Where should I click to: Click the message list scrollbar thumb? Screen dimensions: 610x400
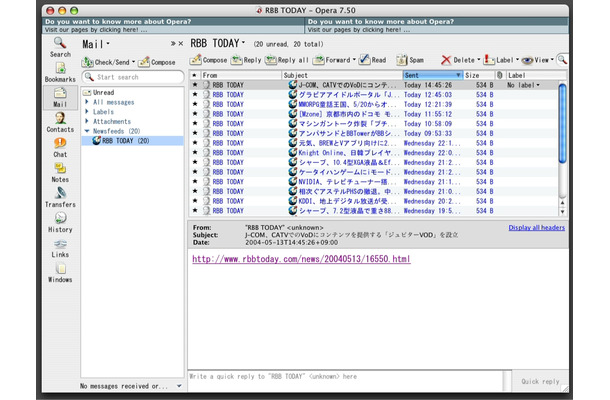coord(562,123)
